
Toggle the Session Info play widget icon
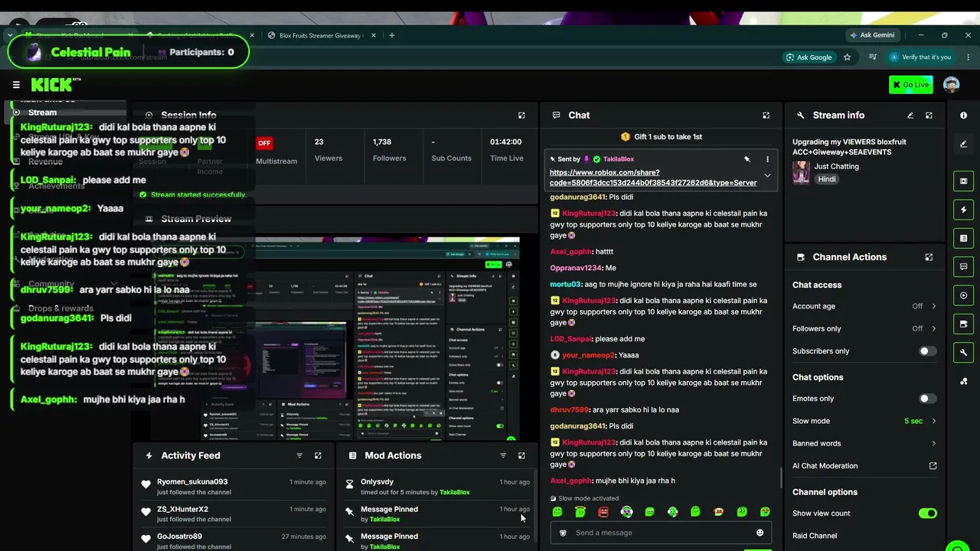pyautogui.click(x=963, y=295)
